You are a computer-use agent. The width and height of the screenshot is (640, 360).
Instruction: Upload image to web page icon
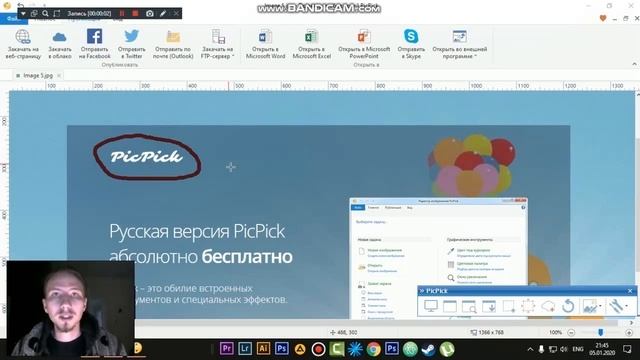point(23,44)
